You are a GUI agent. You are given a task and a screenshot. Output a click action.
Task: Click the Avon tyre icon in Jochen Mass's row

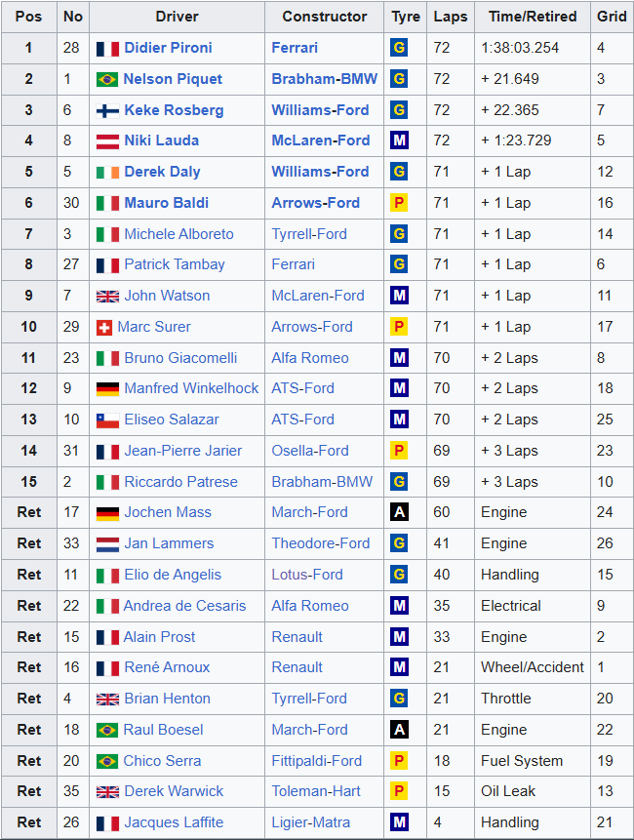click(x=400, y=512)
